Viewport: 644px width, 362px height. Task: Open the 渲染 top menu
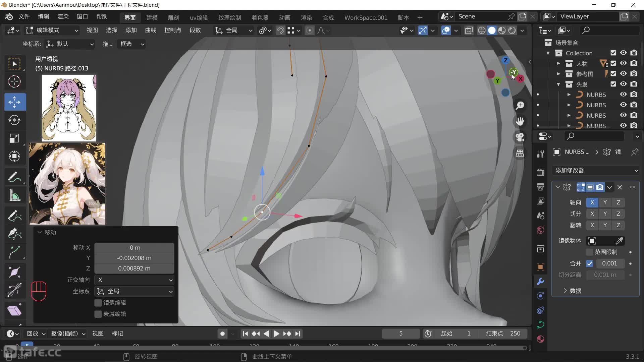[63, 17]
